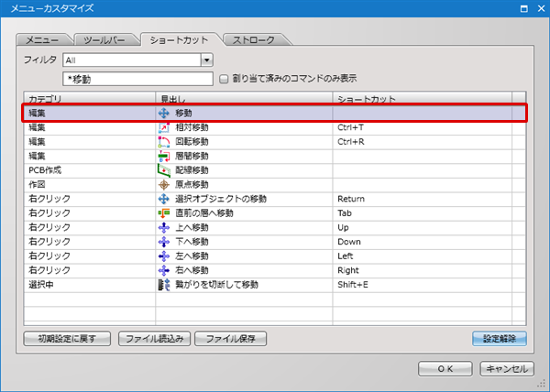Select the 相対移動 relative move icon
The height and width of the screenshot is (392, 550).
(165, 127)
